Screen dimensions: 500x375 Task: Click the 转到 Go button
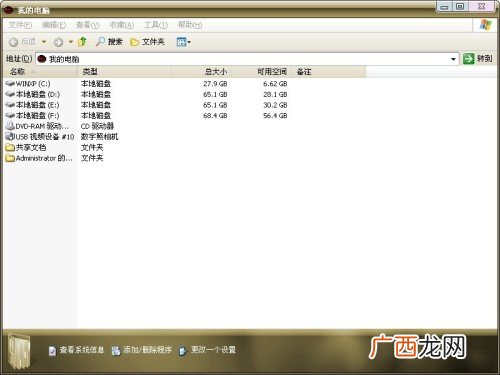pos(478,59)
